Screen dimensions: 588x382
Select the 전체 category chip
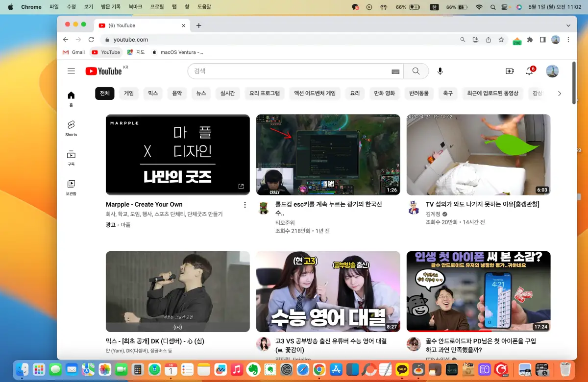(105, 93)
